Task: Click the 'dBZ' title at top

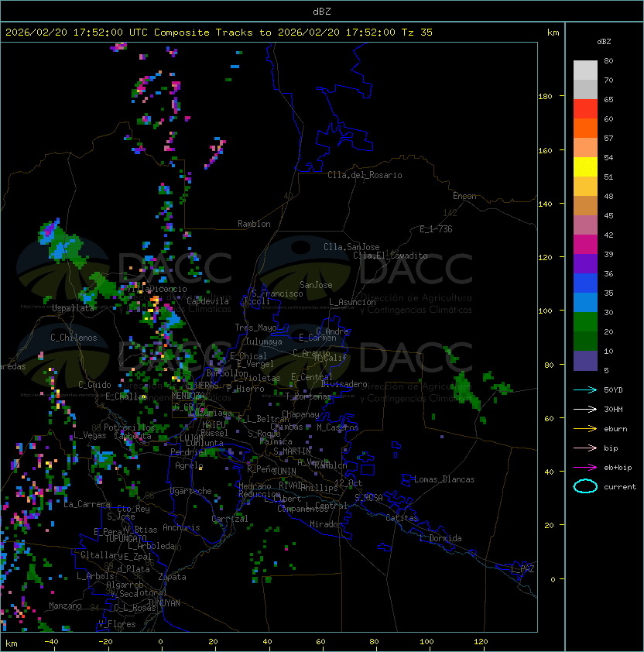Action: point(322,12)
